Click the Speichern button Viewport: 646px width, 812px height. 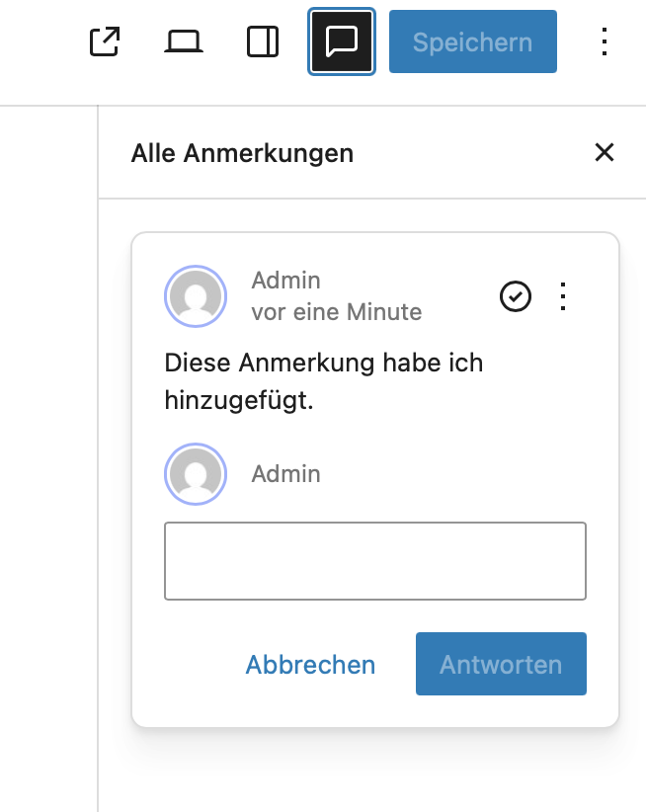(472, 42)
